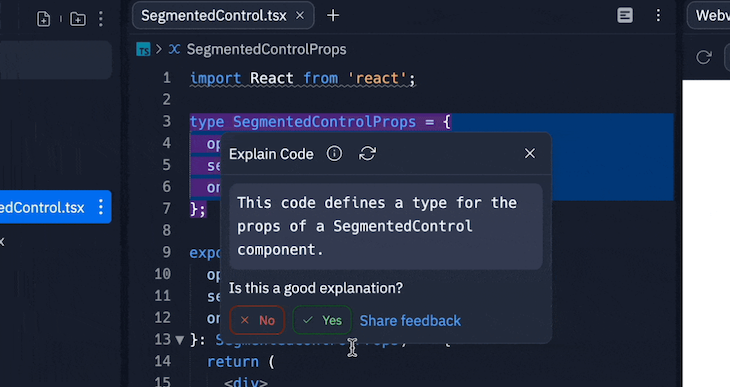Click Yes for the explanation feedback
730x387 pixels.
[322, 320]
